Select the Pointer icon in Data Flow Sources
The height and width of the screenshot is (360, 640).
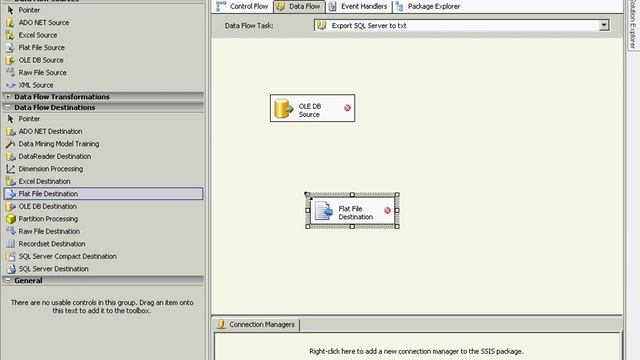[10, 10]
